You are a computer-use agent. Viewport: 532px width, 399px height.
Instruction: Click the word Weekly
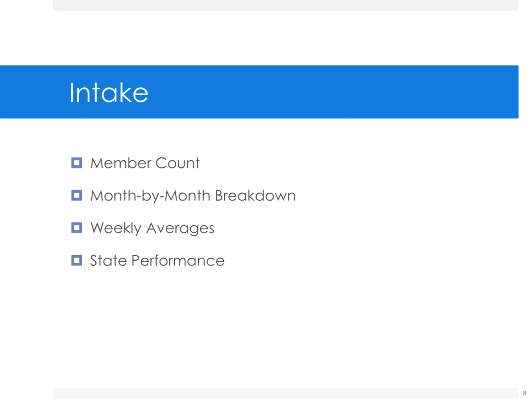coord(116,228)
